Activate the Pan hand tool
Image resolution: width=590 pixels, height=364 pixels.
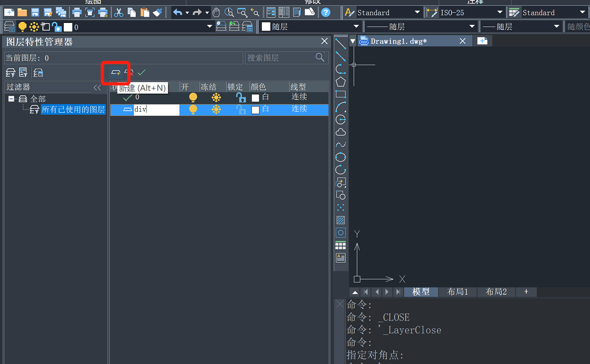pyautogui.click(x=216, y=12)
